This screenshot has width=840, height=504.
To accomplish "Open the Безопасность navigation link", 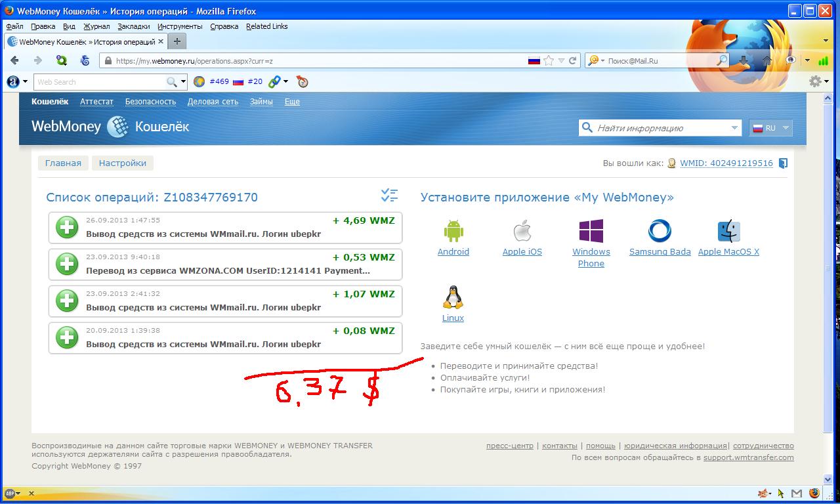I will tap(151, 102).
